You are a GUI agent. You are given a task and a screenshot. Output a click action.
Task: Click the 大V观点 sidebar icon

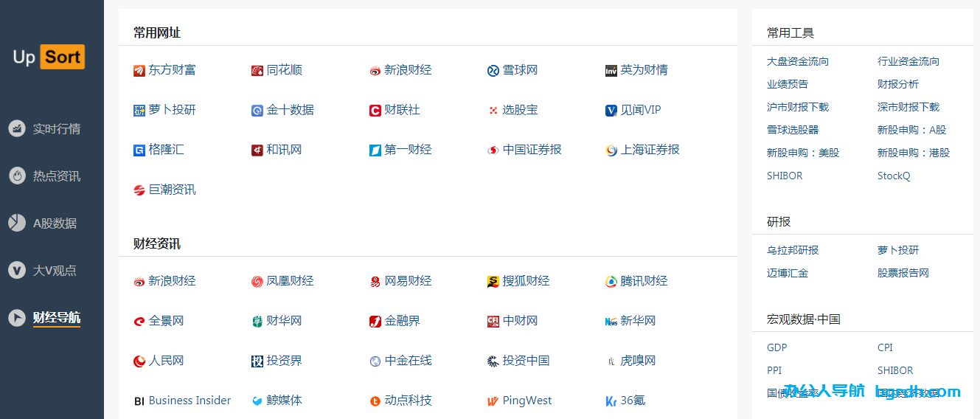pos(17,270)
